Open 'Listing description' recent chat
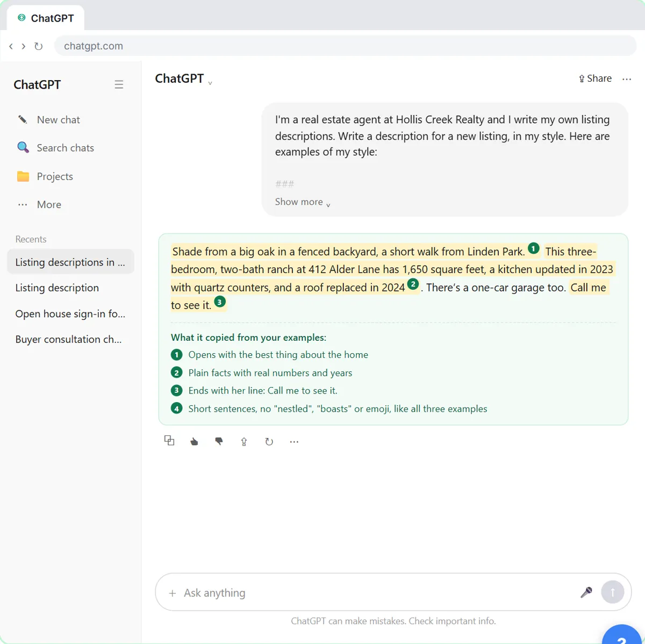645x644 pixels. tap(70, 288)
